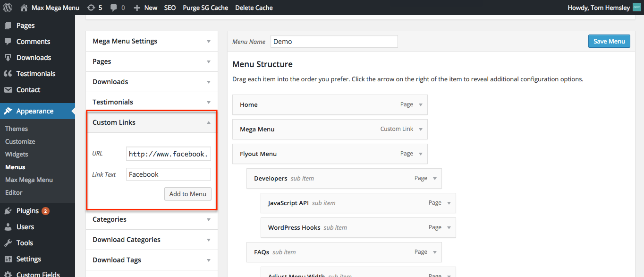Screen dimensions: 644x277
Task: Click the Save Menu button
Action: tap(609, 41)
